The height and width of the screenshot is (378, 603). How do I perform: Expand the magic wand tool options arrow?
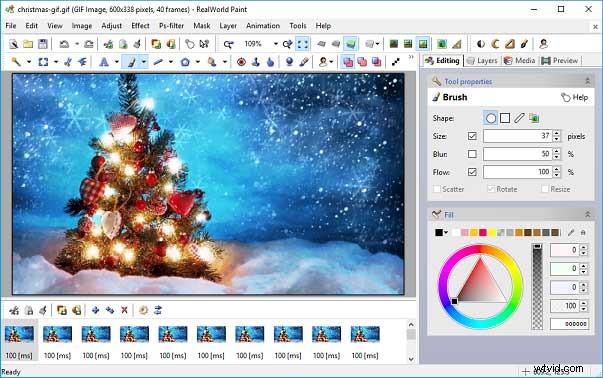coord(28,62)
